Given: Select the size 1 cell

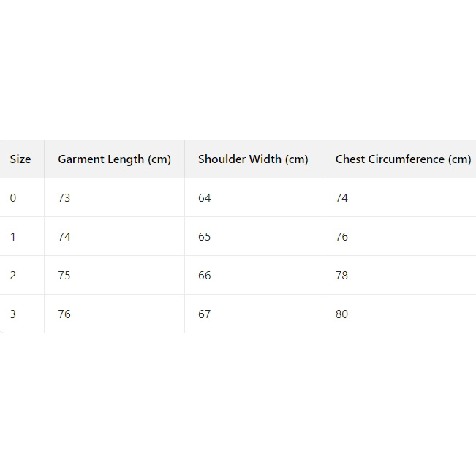Looking at the screenshot, I should coord(13,237).
